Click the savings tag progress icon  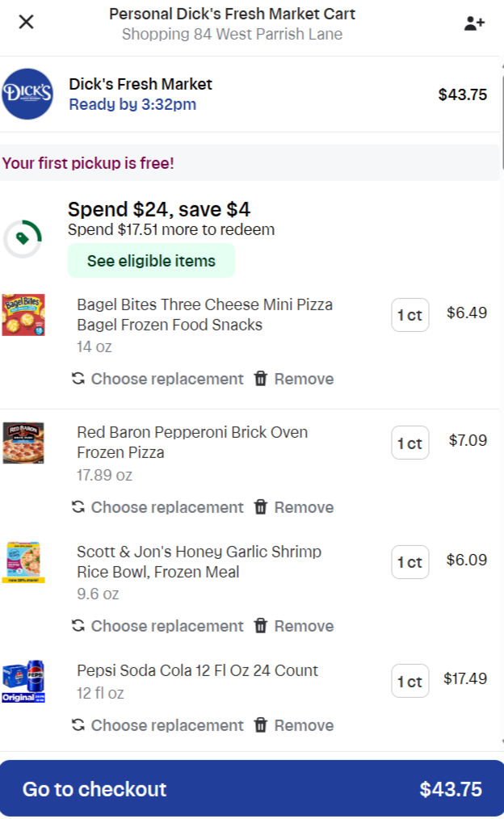(x=23, y=238)
